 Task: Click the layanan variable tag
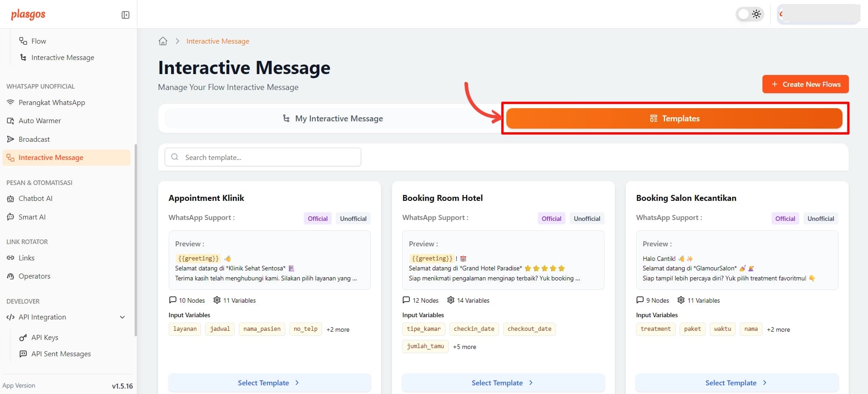pyautogui.click(x=185, y=329)
